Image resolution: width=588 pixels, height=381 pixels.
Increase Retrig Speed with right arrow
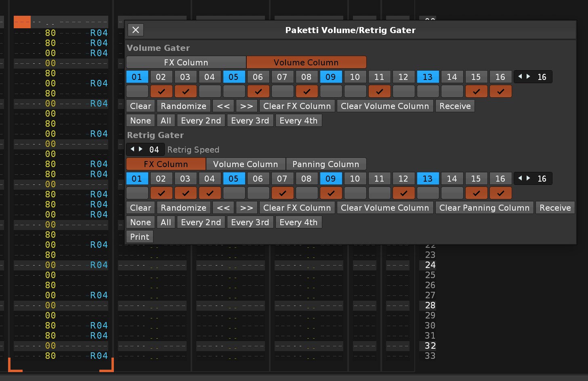(x=141, y=149)
